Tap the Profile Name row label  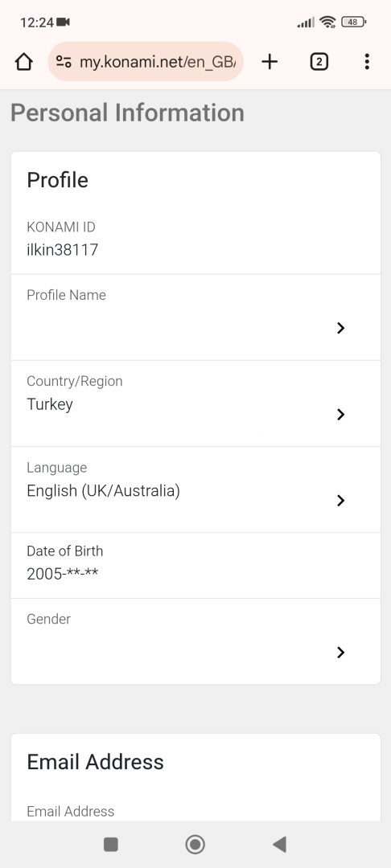pos(67,295)
